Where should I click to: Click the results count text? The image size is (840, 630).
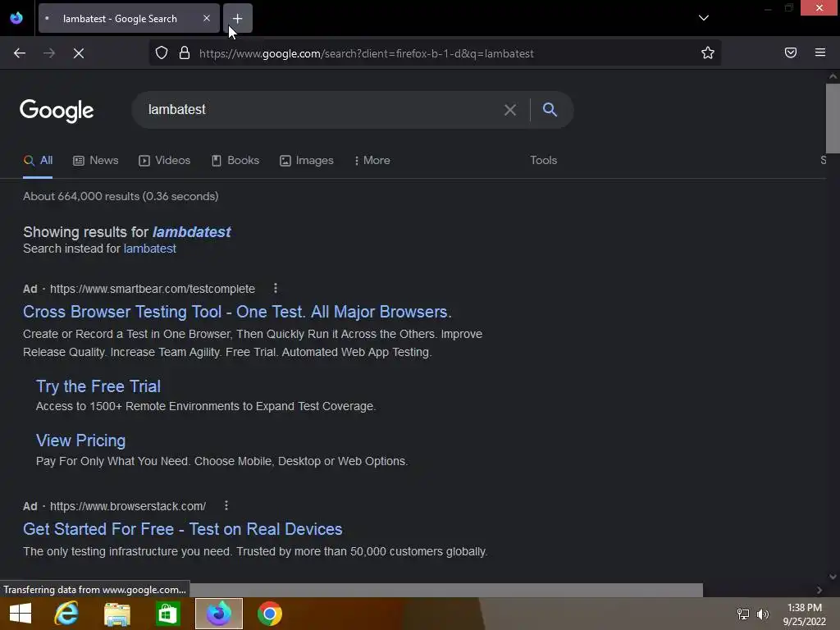[121, 196]
